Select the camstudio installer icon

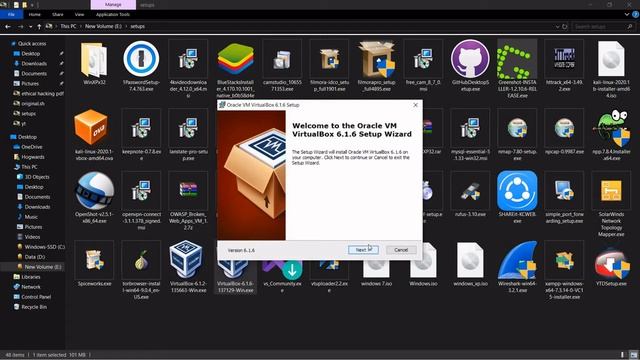click(282, 60)
